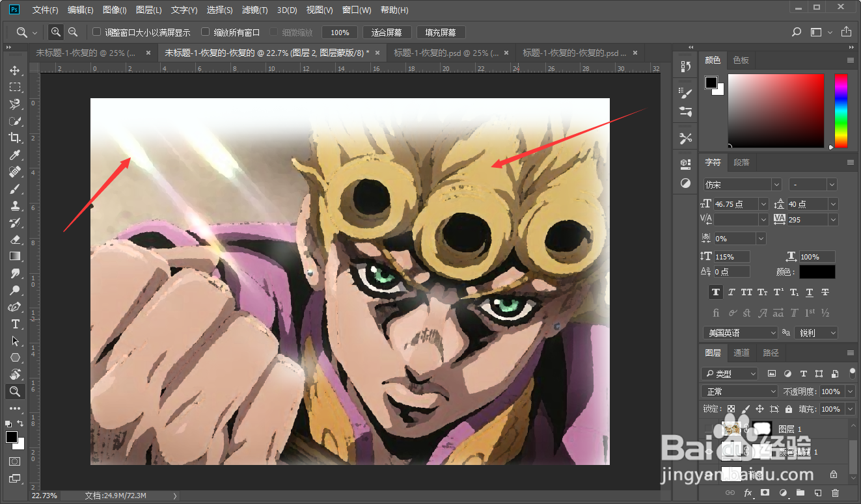Viewport: 861px width, 504px height.
Task: Open layer filter 类型 dropdown
Action: 730,374
